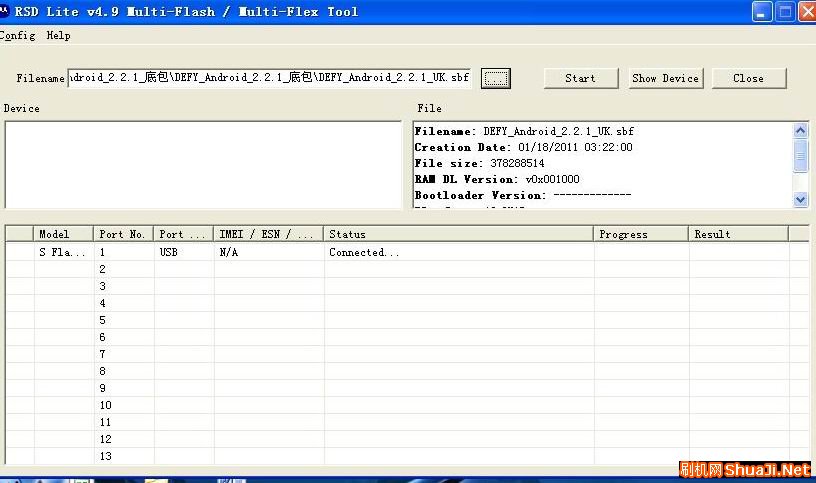Click the File size 378288514 line
The image size is (816, 483).
479,163
